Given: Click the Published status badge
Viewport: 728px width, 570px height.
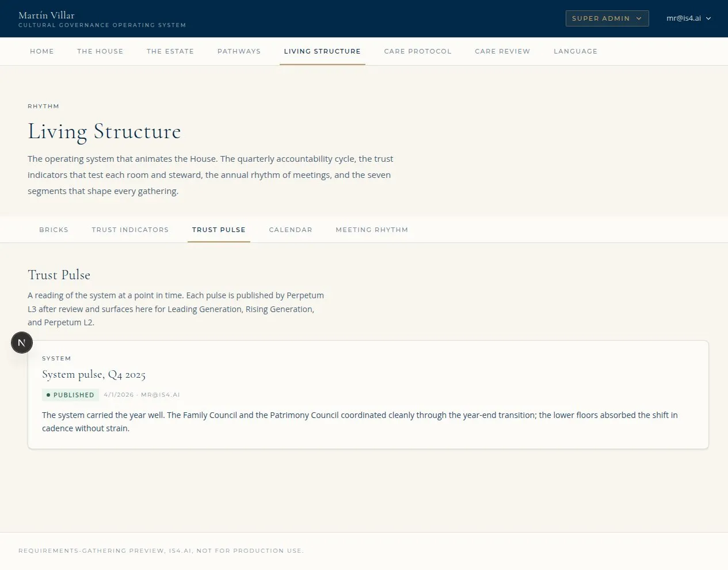Looking at the screenshot, I should [70, 395].
